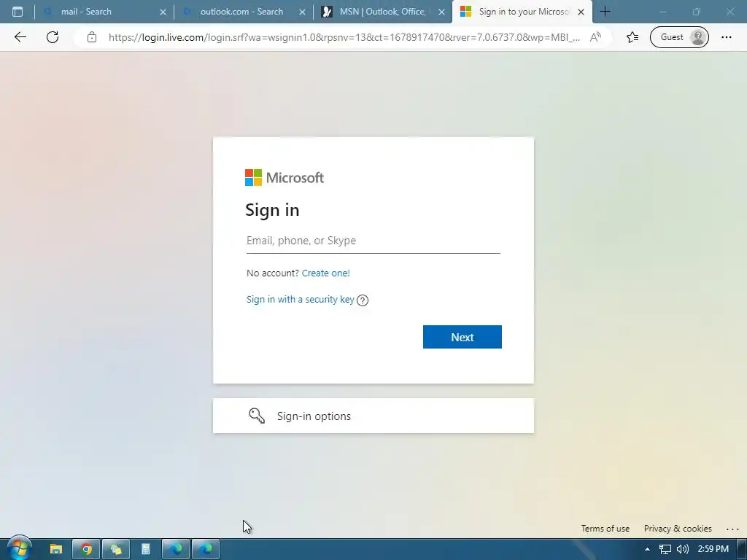
Task: Show hidden system tray icons arrow
Action: click(x=647, y=549)
